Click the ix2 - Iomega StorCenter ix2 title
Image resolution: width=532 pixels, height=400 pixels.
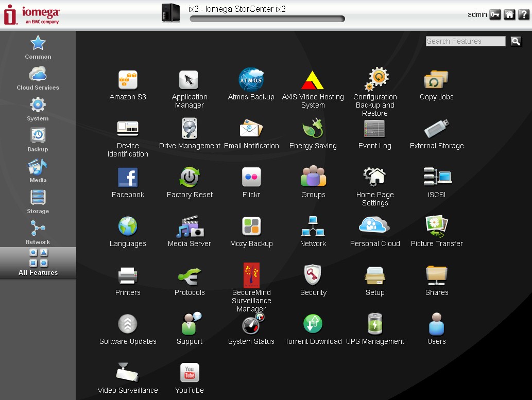[x=237, y=9]
